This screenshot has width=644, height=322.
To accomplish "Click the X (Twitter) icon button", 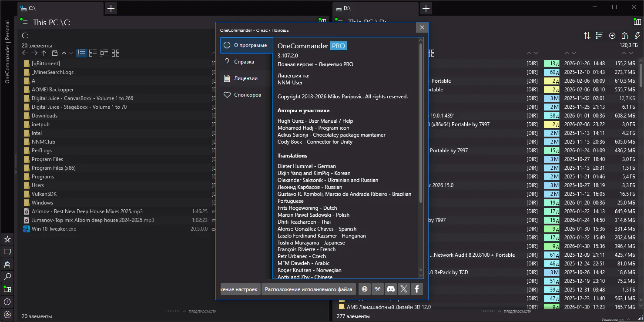I will click(x=404, y=289).
